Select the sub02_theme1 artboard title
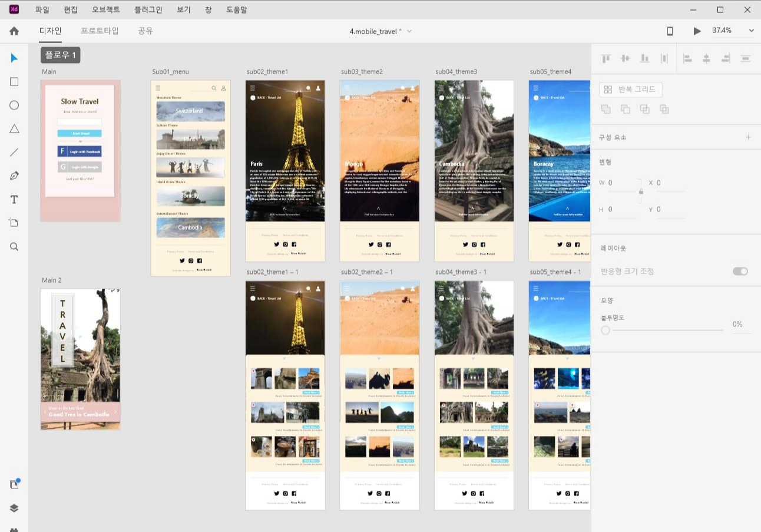 tap(267, 72)
